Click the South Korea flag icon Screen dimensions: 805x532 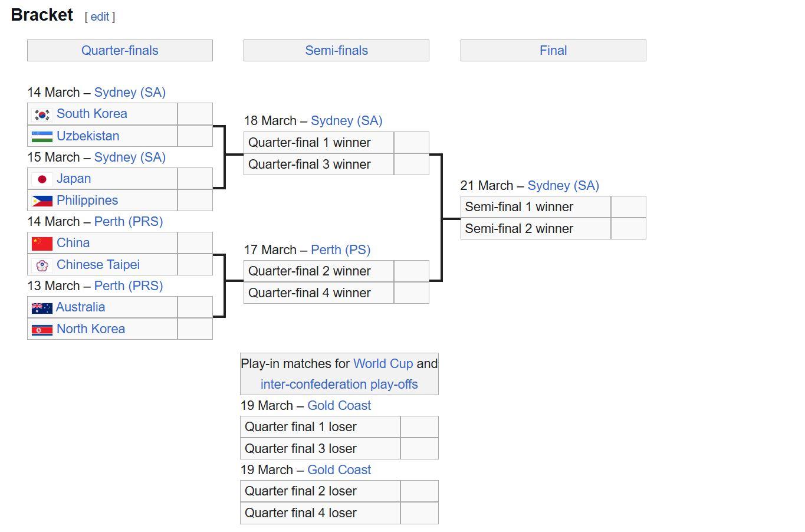(42, 114)
